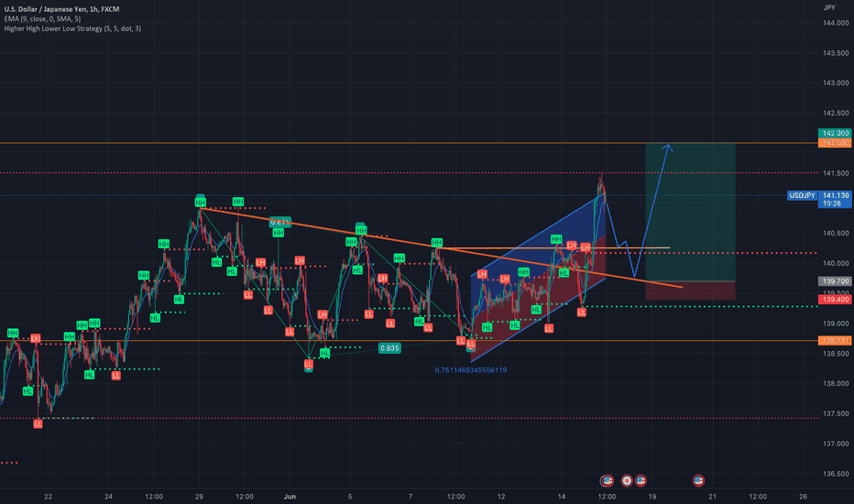Click the JPY currency label on price axis
Viewport: 854px width, 504px height.
click(x=829, y=7)
